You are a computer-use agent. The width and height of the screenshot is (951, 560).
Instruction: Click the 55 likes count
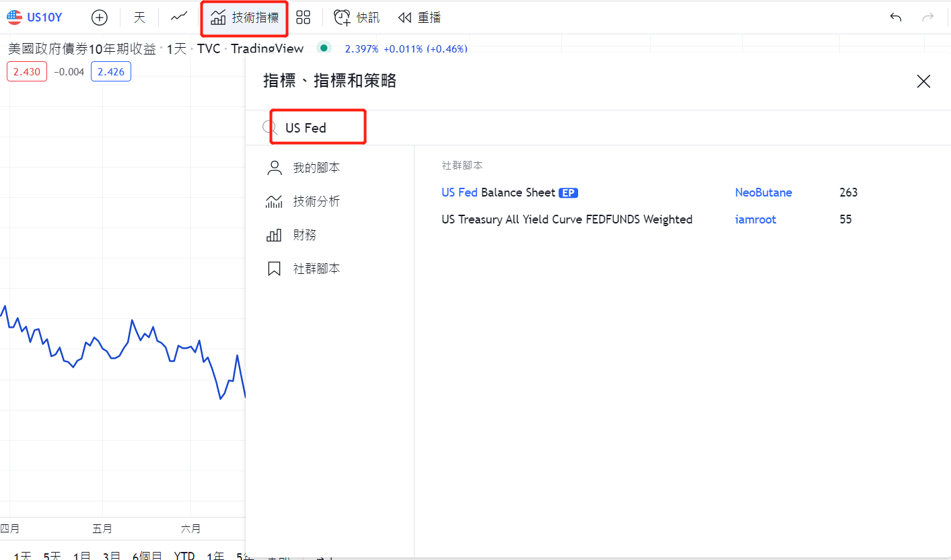tap(846, 219)
